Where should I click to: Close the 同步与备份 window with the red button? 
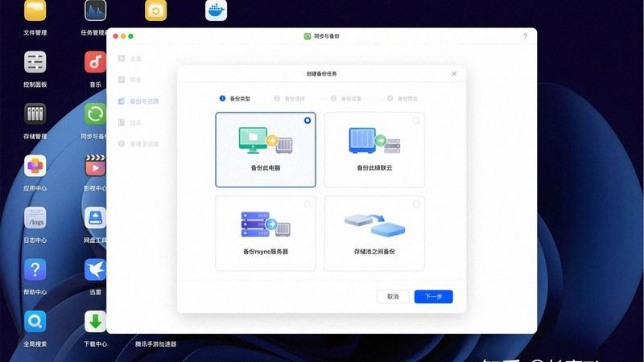pos(116,36)
